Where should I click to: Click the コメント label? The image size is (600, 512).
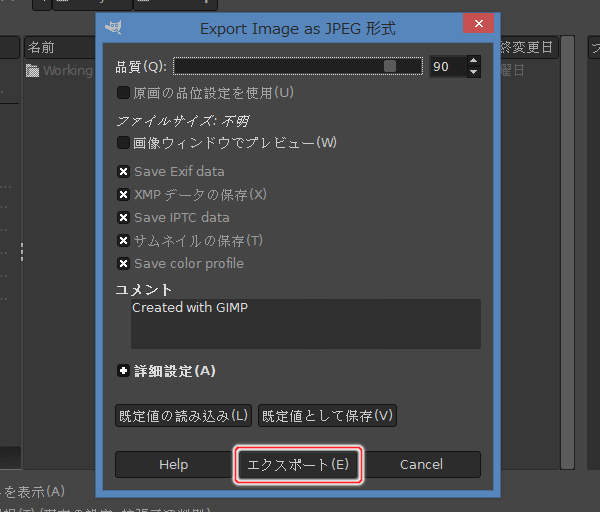pos(144,289)
